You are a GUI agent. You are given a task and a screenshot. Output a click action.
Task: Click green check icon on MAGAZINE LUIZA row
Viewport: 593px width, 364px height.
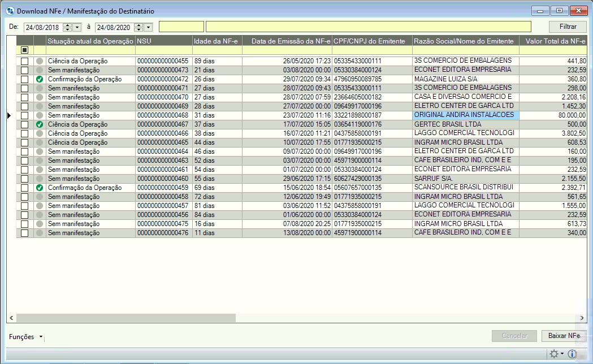(x=39, y=79)
